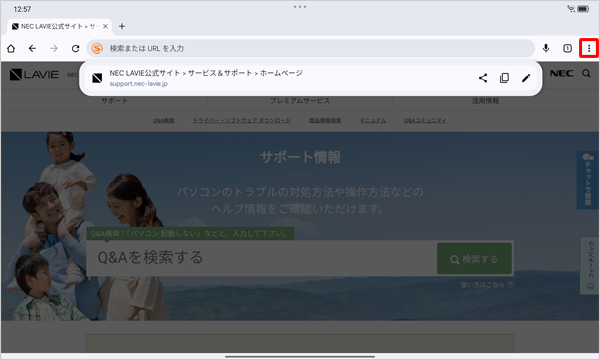This screenshot has height=360, width=600.
Task: Open the site search magnifier icon
Action: [x=586, y=73]
